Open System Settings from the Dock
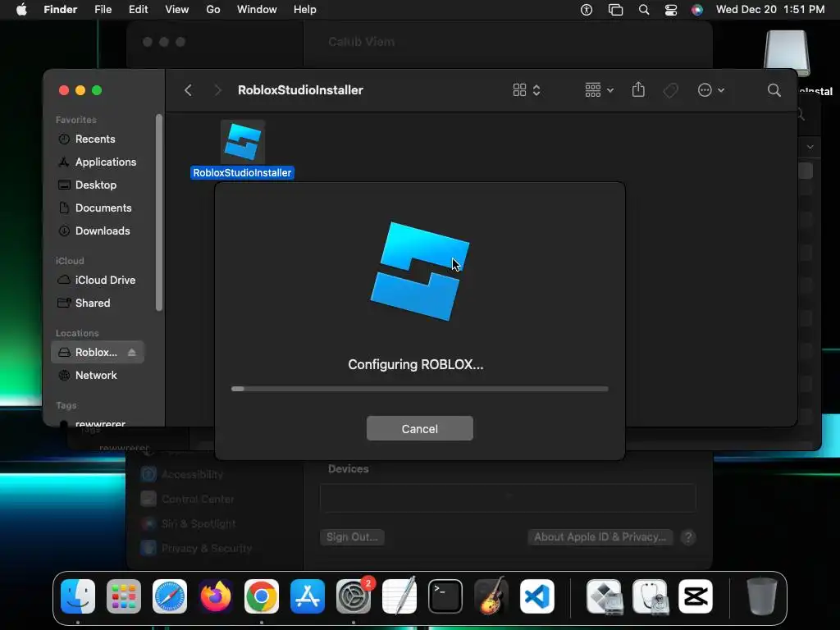The width and height of the screenshot is (840, 630). [x=354, y=596]
